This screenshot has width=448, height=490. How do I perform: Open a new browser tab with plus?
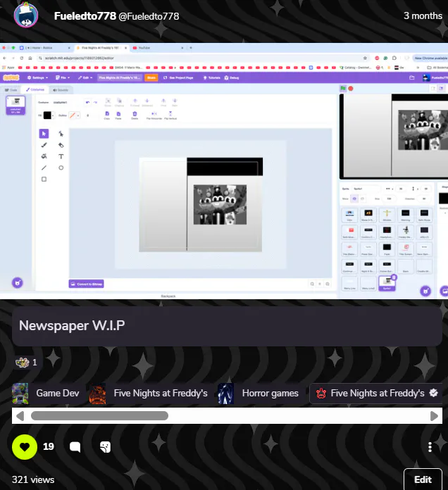(191, 48)
